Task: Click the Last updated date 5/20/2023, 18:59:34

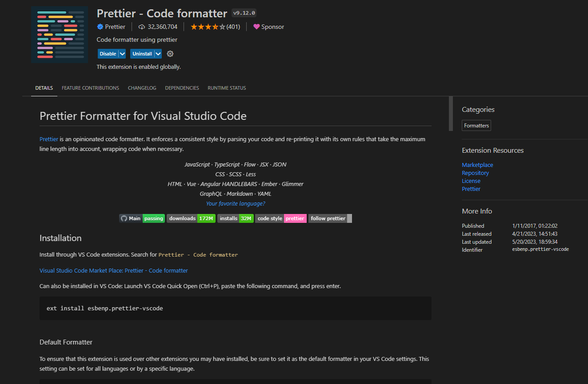Action: tap(535, 241)
